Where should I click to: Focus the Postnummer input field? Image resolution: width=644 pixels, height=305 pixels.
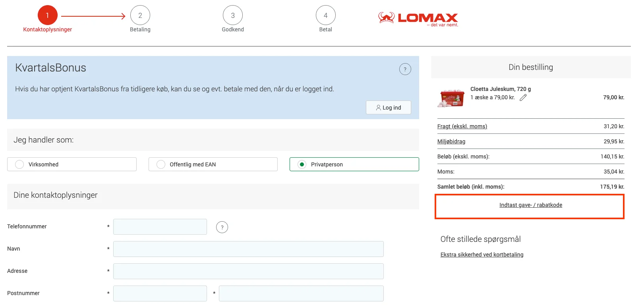tap(160, 293)
